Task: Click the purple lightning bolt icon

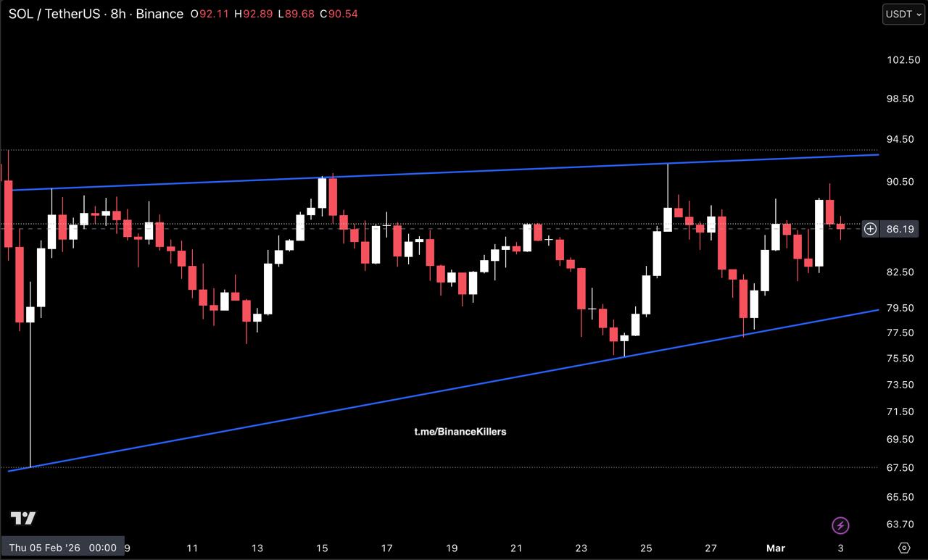Action: tap(840, 525)
